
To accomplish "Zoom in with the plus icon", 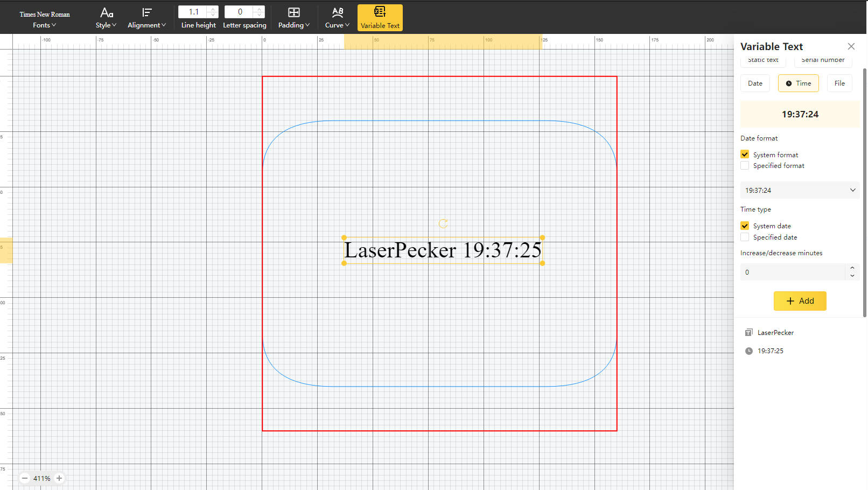I will point(59,478).
